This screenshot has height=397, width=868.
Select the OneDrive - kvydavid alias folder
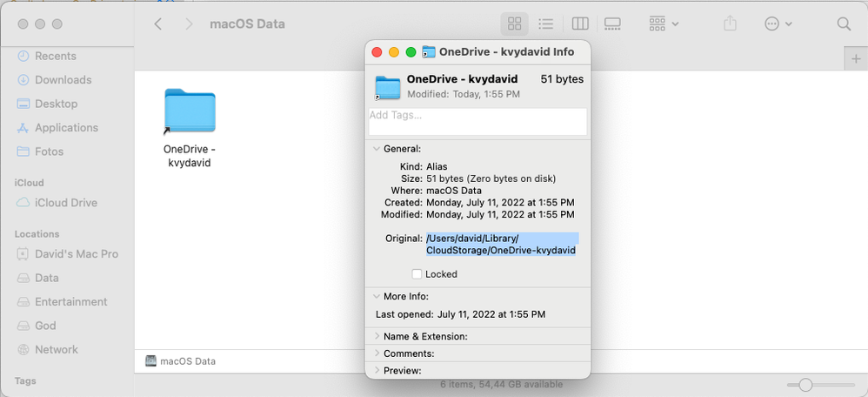[x=190, y=127]
